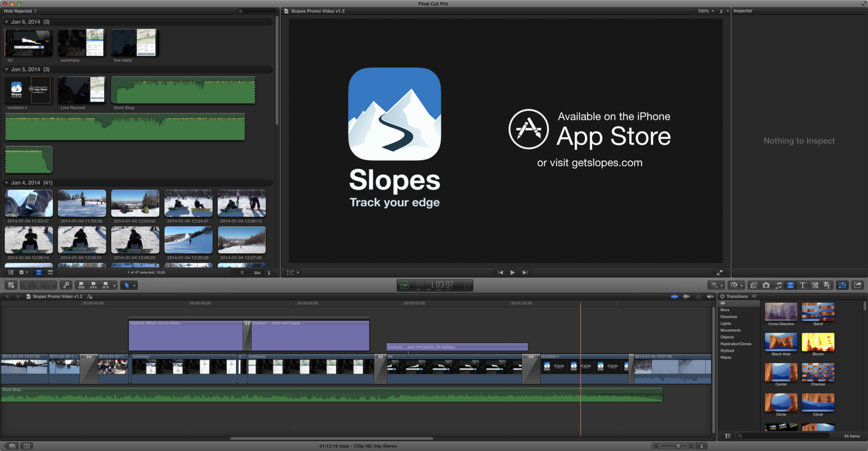Open the Keyword Editor key icon

click(66, 285)
